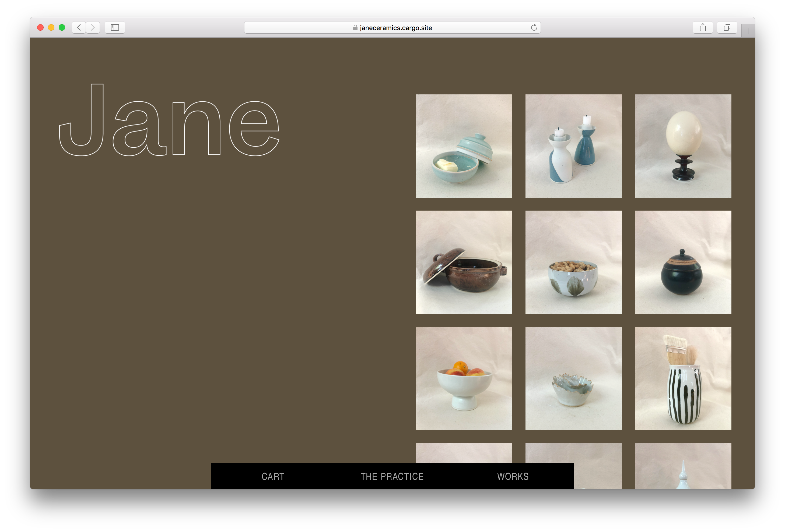The image size is (785, 532).
Task: Show the tab overview icon
Action: 727,27
